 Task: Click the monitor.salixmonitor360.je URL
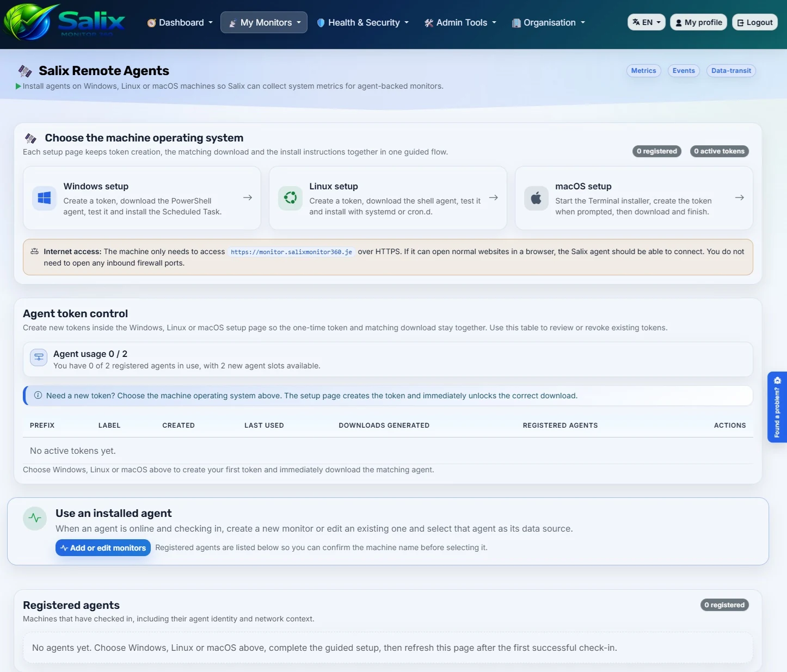point(291,252)
